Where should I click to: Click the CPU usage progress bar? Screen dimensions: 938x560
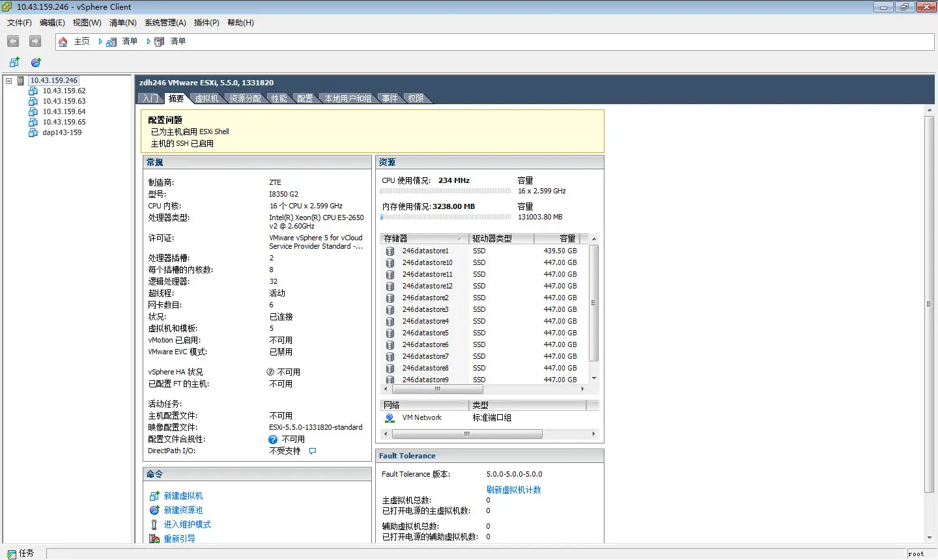tap(446, 191)
